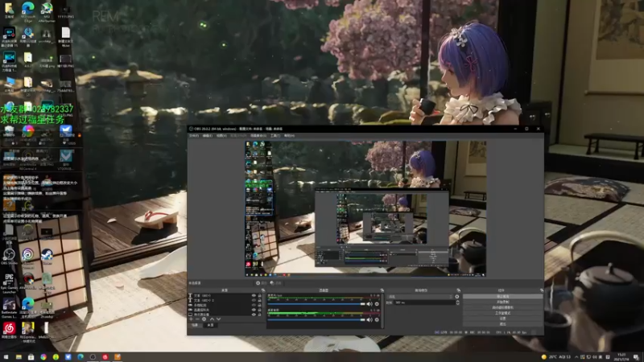Switch to the Sources tab below sources list
644x362 pixels.
pos(210,325)
